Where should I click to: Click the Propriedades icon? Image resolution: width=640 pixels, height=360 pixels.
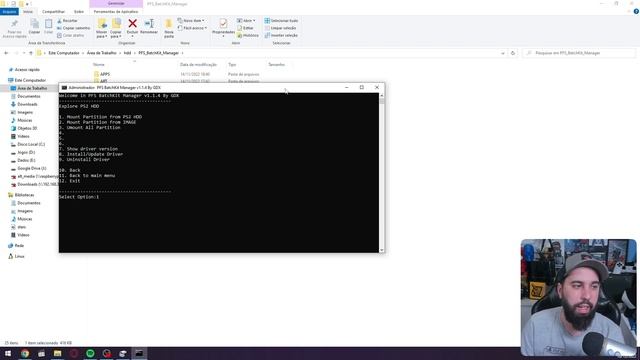pos(223,24)
